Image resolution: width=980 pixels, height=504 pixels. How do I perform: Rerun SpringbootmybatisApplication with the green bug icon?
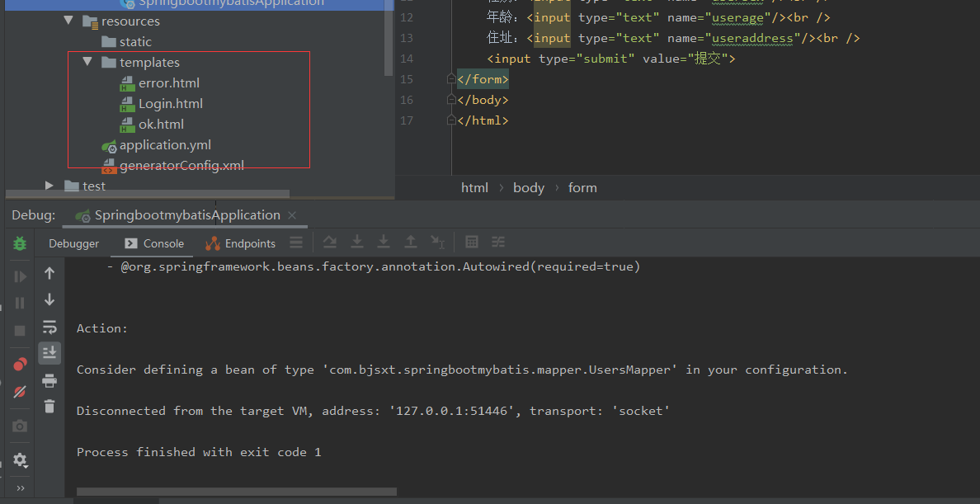(x=20, y=243)
